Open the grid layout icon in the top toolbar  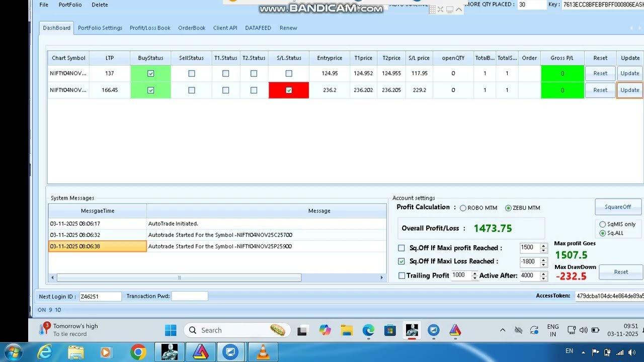click(431, 9)
